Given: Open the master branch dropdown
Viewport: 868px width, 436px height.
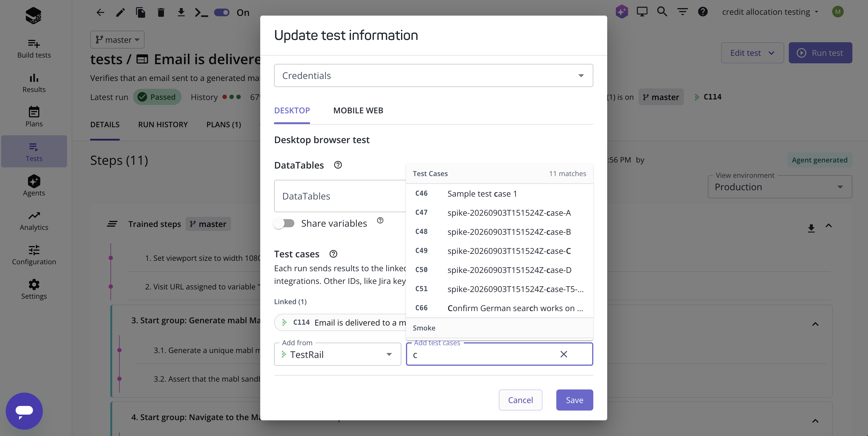Looking at the screenshot, I should pos(117,39).
